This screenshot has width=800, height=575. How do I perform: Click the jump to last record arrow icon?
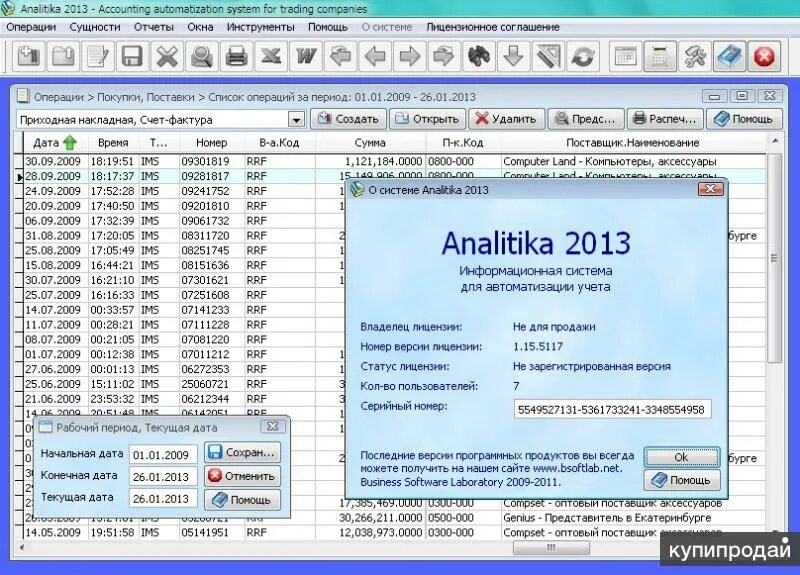444,56
